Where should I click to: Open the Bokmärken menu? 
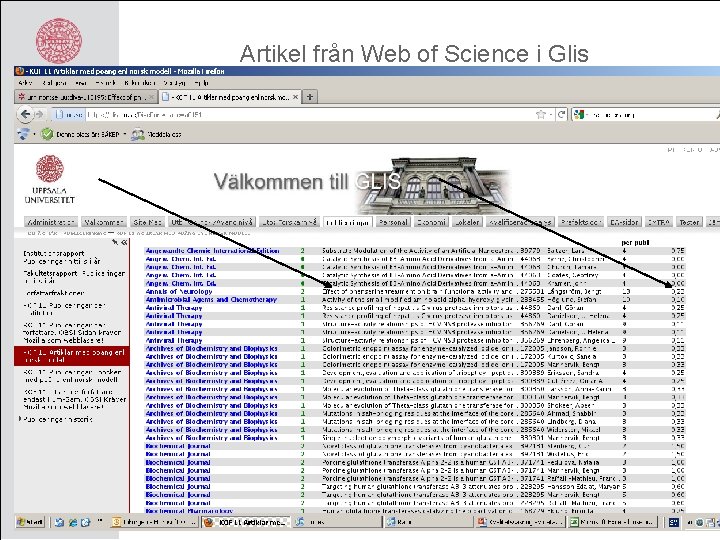[x=140, y=83]
